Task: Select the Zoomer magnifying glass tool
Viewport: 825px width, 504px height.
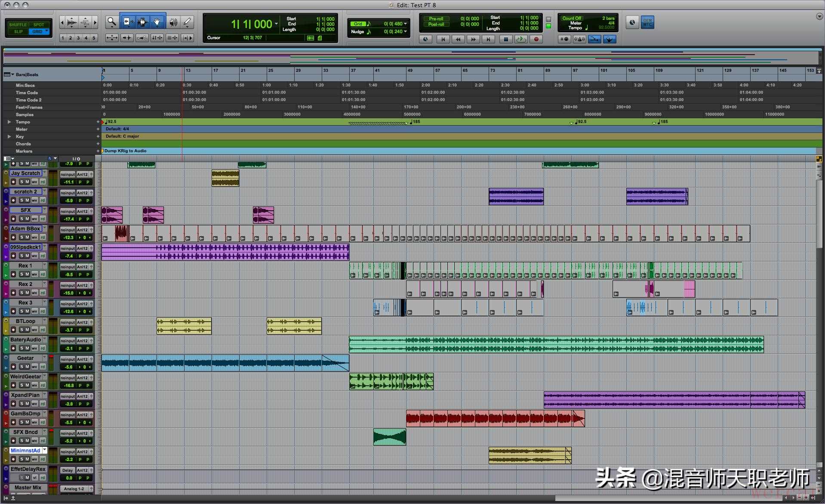Action: (x=112, y=22)
